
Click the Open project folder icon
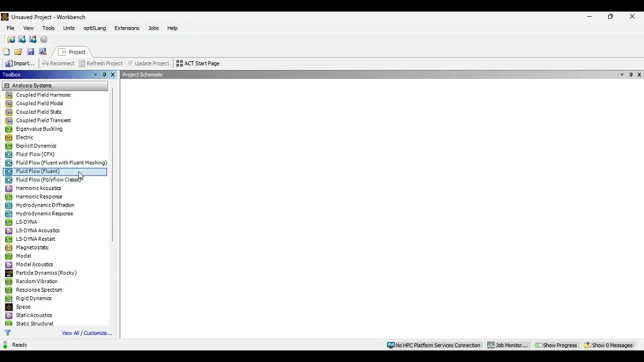(x=19, y=52)
